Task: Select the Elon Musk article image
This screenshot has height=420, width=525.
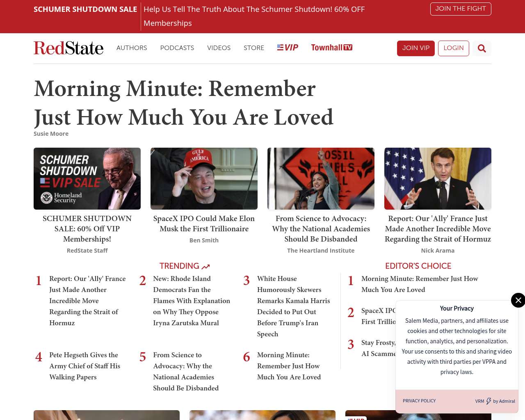Action: (204, 178)
